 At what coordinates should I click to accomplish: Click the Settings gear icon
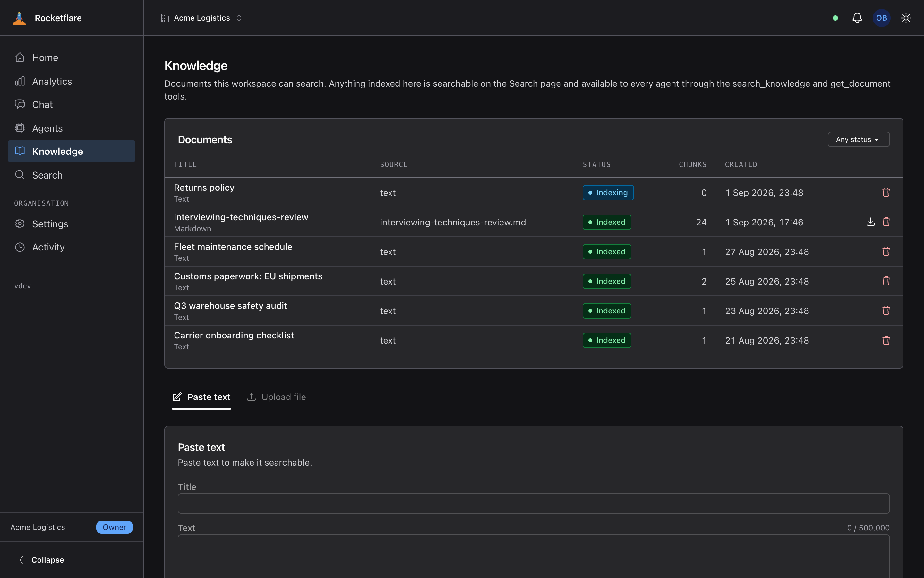click(x=20, y=223)
